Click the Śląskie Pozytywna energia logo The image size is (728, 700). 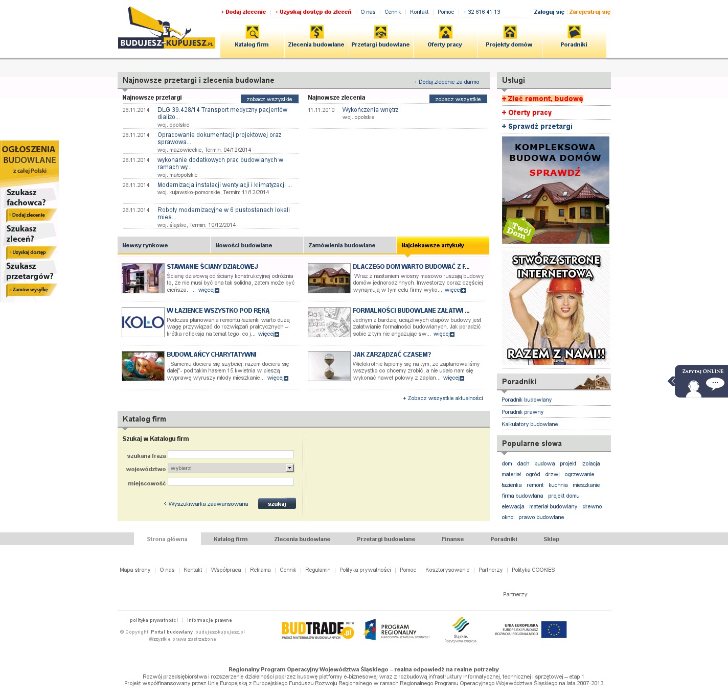pyautogui.click(x=461, y=630)
